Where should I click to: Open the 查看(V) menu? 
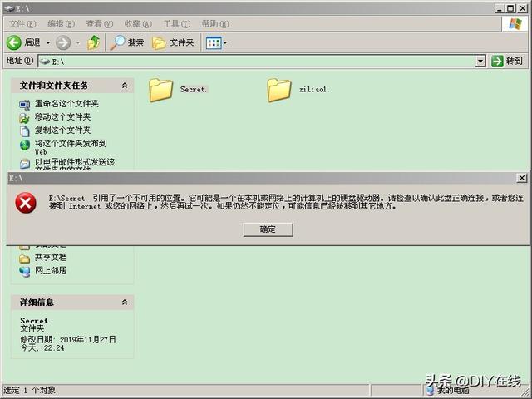100,24
